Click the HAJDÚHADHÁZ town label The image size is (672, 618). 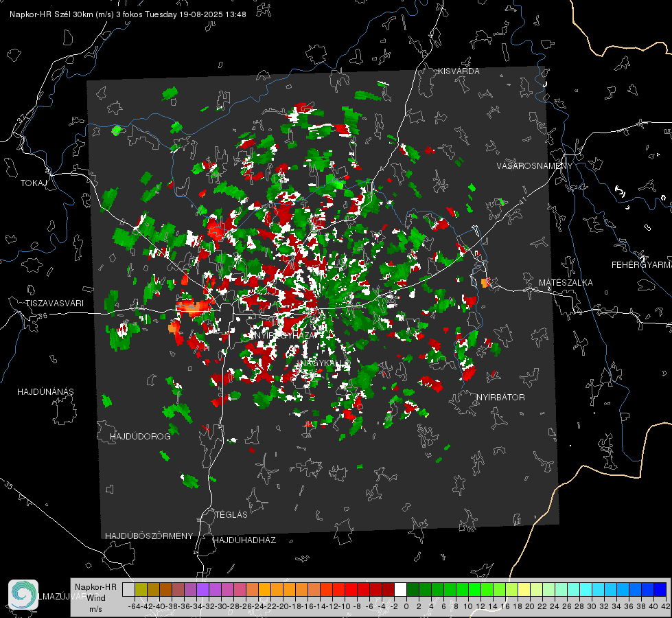[244, 540]
